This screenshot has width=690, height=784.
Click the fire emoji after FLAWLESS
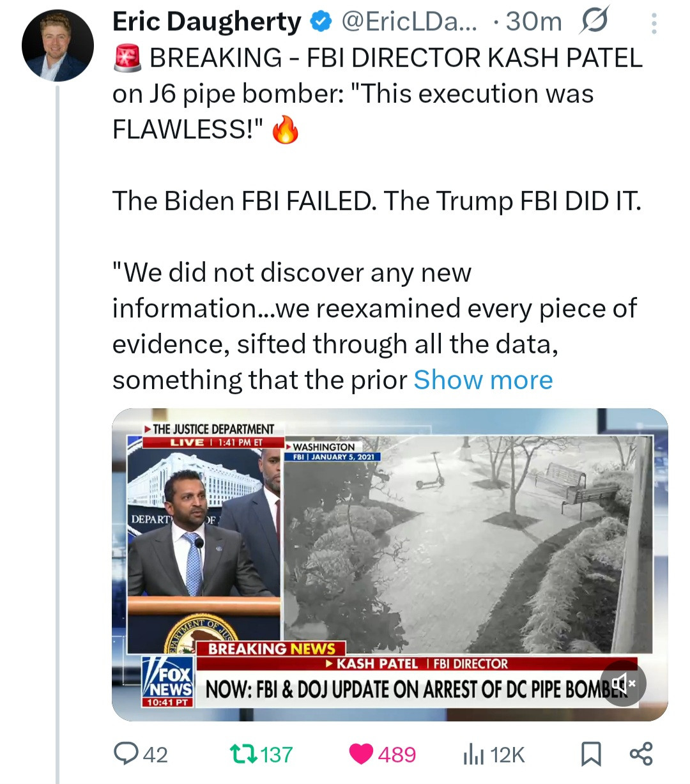click(x=285, y=130)
